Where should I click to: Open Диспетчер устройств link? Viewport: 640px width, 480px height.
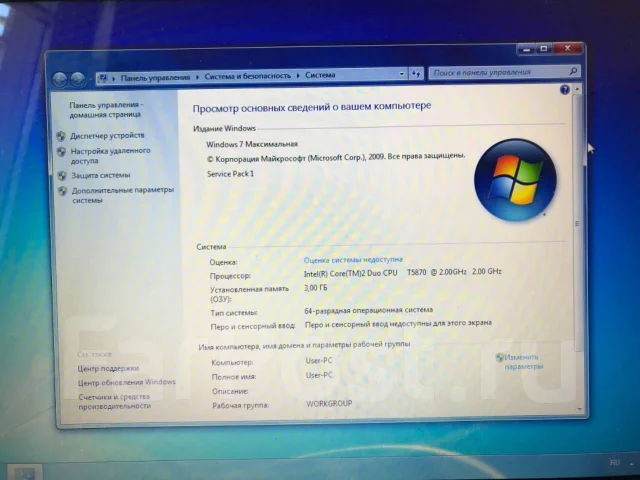click(107, 136)
